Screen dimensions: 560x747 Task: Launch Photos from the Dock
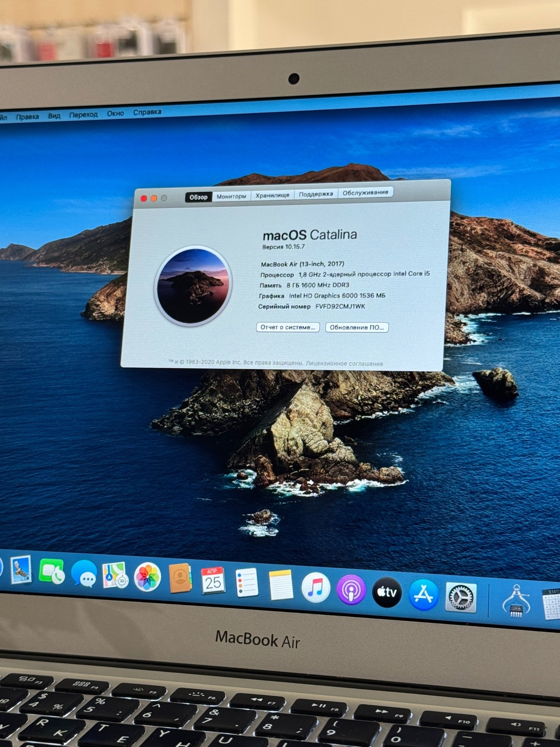click(148, 577)
